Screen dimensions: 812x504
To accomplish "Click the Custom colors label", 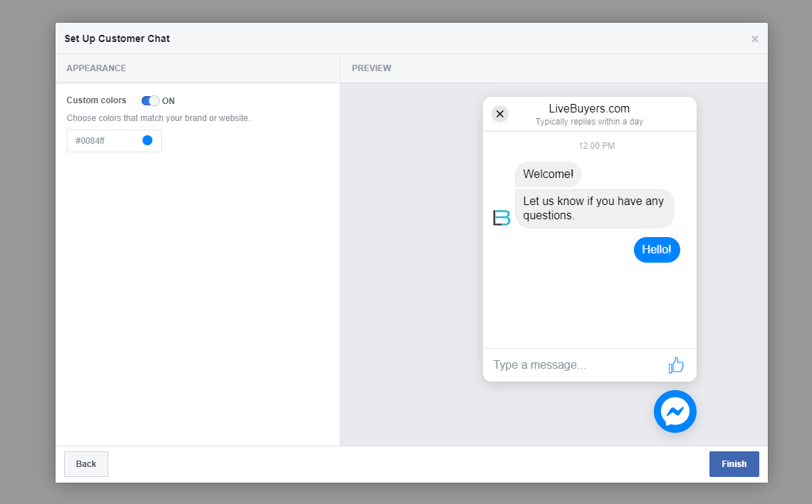I will point(96,100).
